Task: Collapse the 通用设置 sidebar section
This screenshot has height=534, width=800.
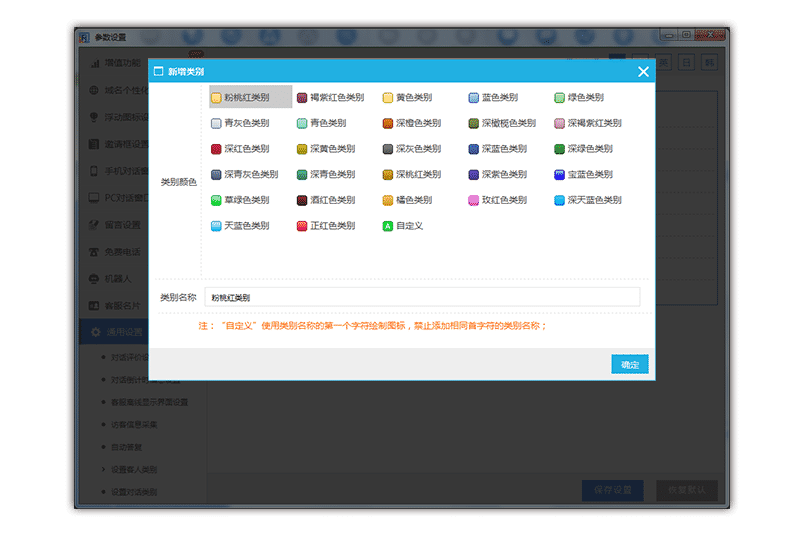Action: tap(114, 332)
